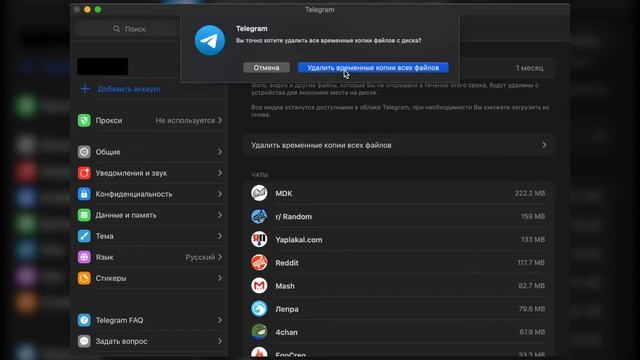Expand Прокси row chevron
640x360 pixels.
tap(220, 120)
